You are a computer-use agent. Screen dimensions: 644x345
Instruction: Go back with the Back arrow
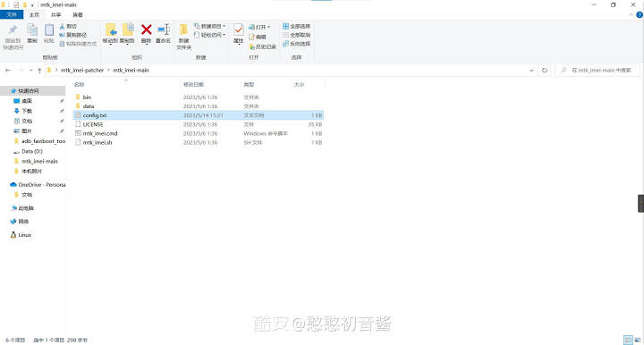click(8, 70)
